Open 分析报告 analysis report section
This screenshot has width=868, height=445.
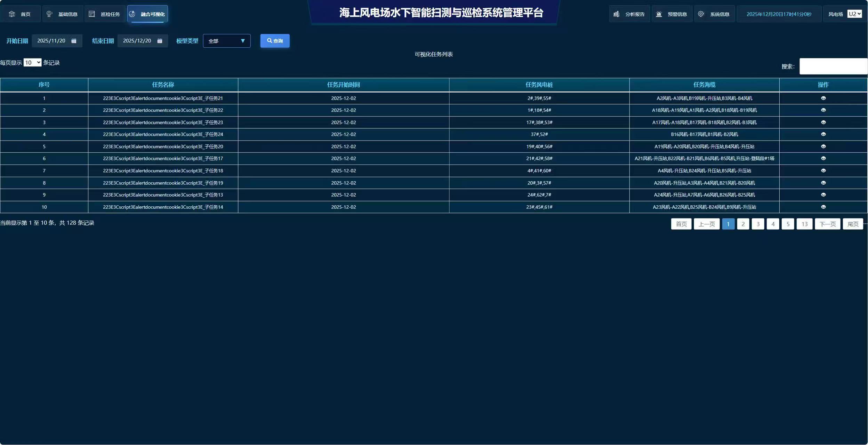[629, 14]
